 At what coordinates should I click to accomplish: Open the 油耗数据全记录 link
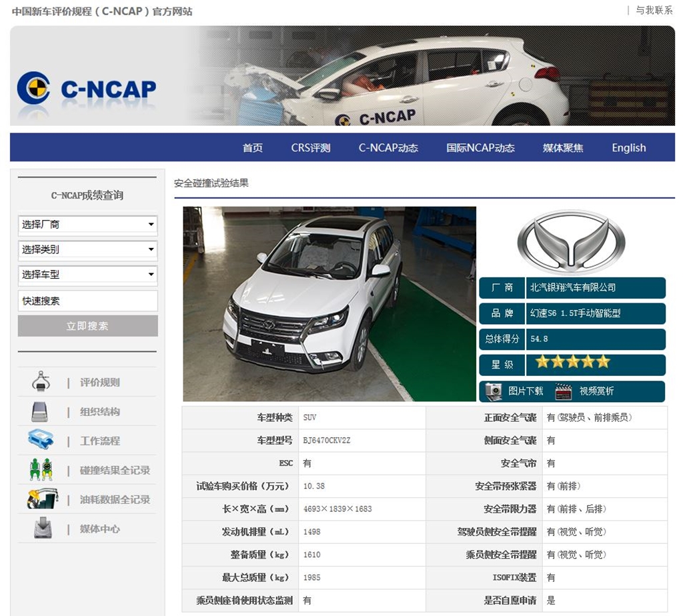click(115, 499)
